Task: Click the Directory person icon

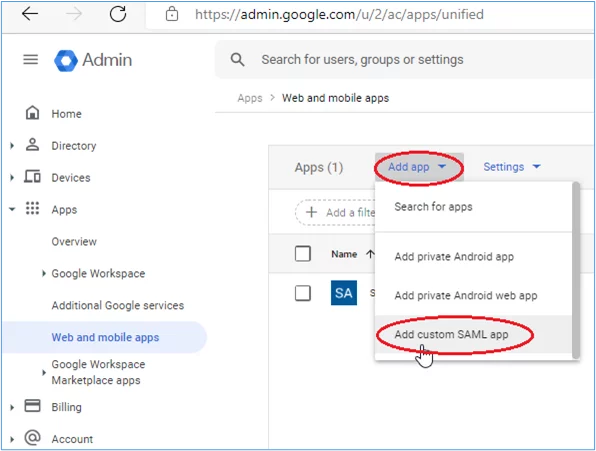Action: (32, 145)
